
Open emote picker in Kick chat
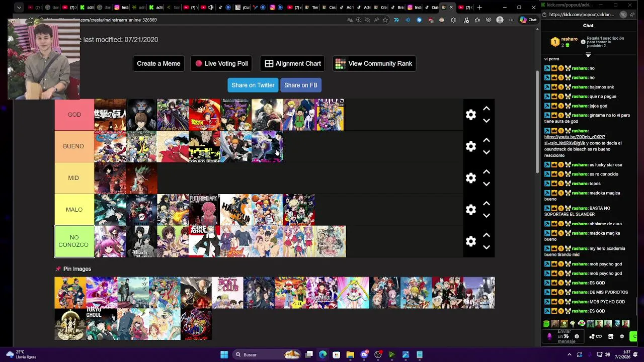pyautogui.click(x=577, y=336)
